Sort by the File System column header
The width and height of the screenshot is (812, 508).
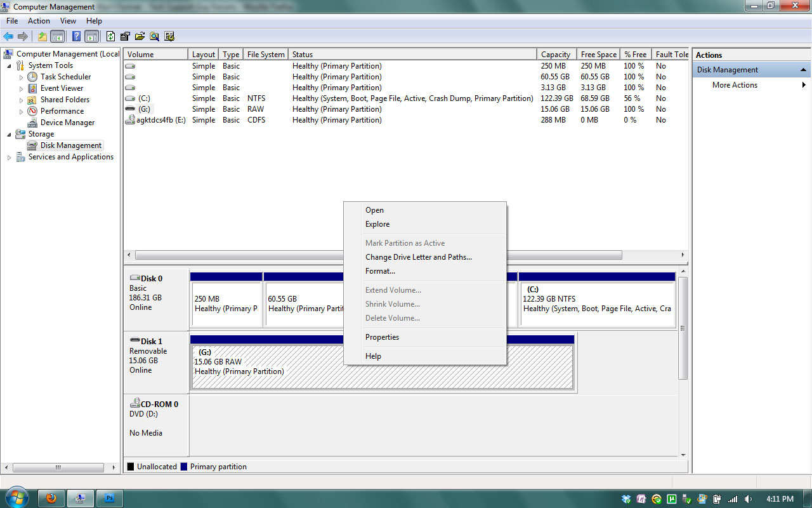point(266,55)
